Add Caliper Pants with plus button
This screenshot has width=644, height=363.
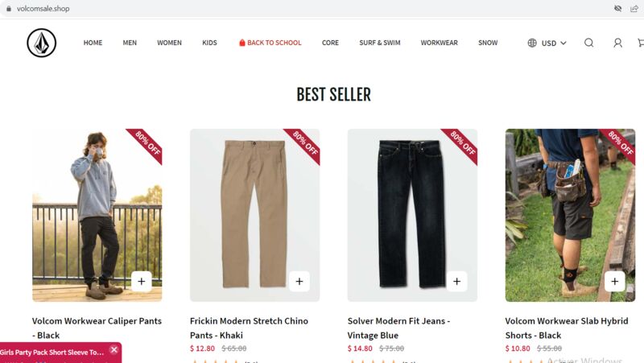[x=142, y=281]
